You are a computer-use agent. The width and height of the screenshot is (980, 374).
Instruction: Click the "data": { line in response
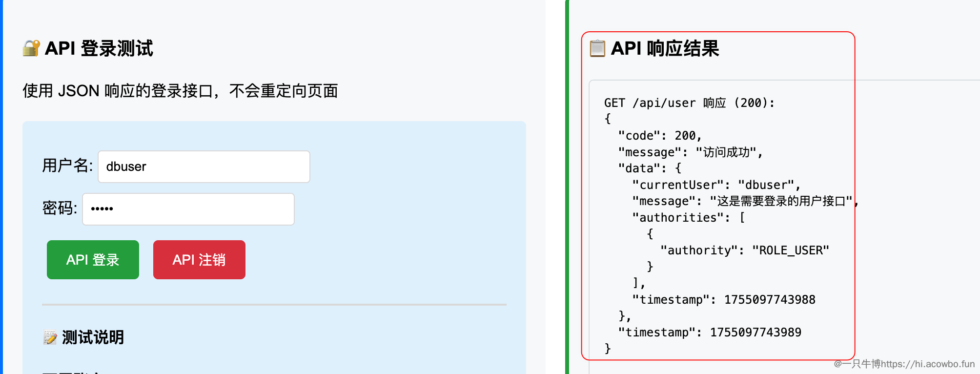tap(650, 168)
